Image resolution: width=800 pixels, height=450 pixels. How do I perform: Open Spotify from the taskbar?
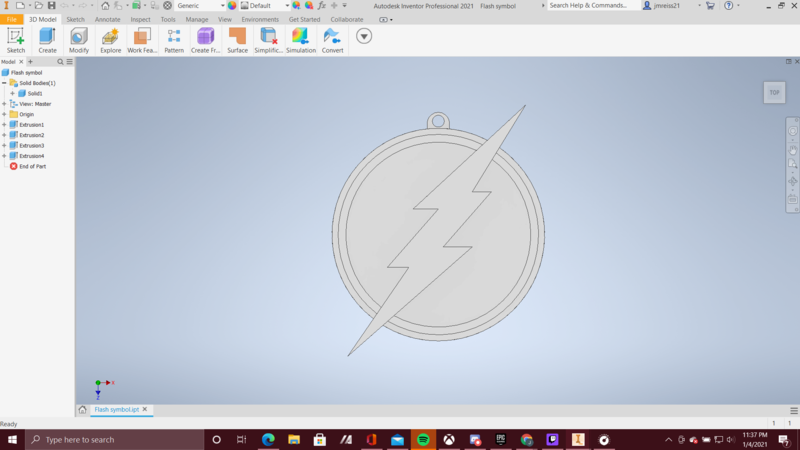(x=423, y=439)
